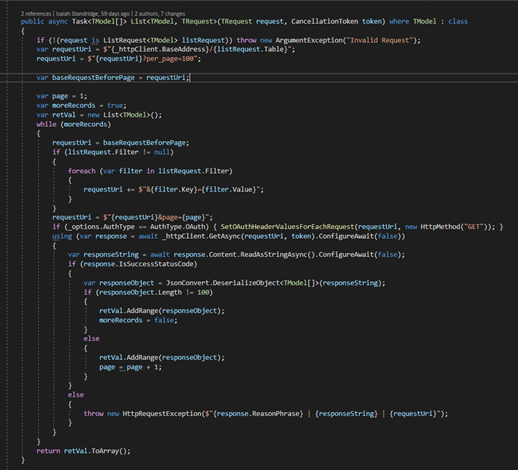Click 'moreRecords = false;' statement
Image resolution: width=518 pixels, height=470 pixels.
138,320
